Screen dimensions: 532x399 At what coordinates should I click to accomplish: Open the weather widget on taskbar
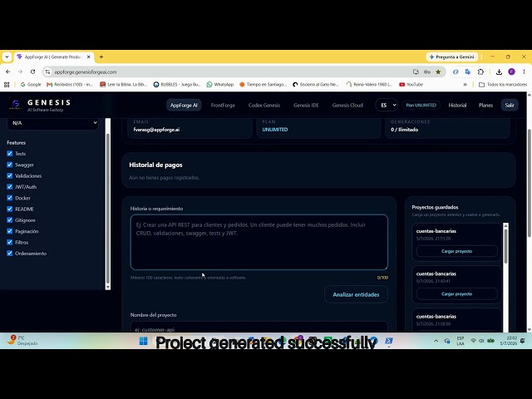pos(22,340)
